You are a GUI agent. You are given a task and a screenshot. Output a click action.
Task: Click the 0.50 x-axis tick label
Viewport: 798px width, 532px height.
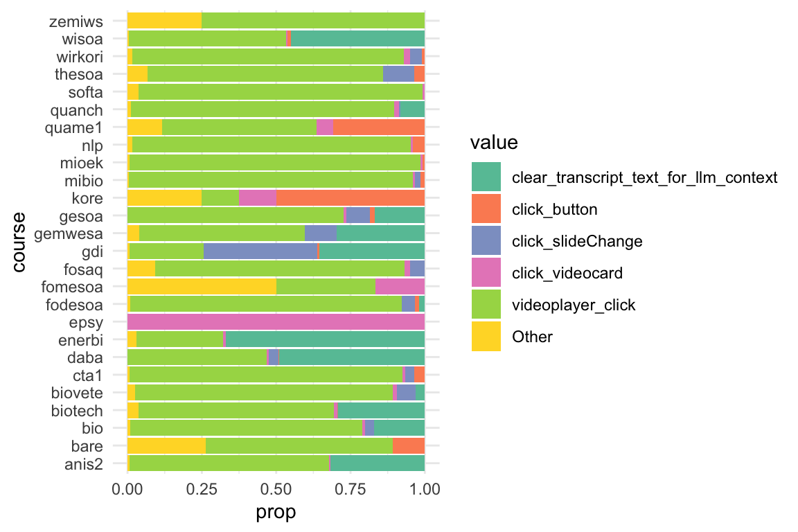tap(276, 489)
